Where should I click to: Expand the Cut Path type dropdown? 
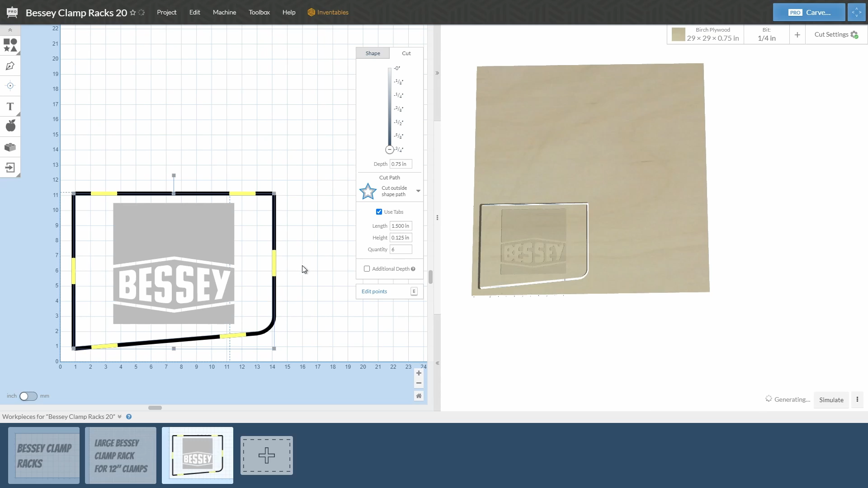click(x=418, y=191)
